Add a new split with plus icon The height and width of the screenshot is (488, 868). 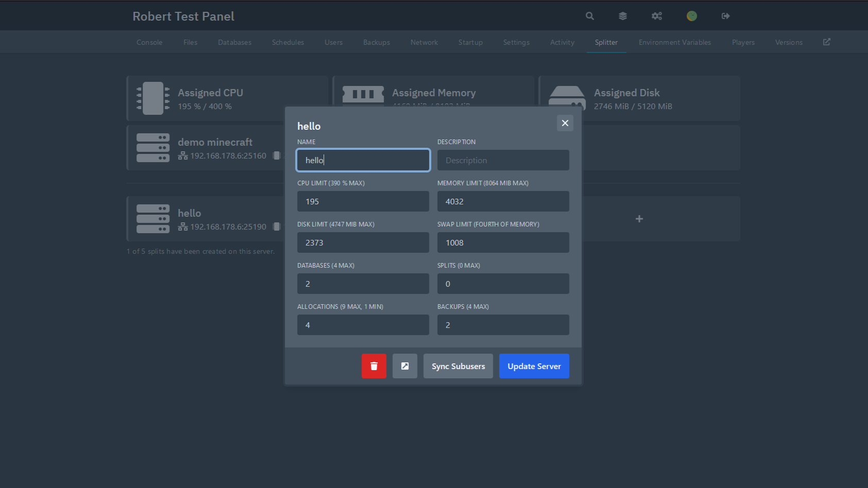[x=639, y=219]
